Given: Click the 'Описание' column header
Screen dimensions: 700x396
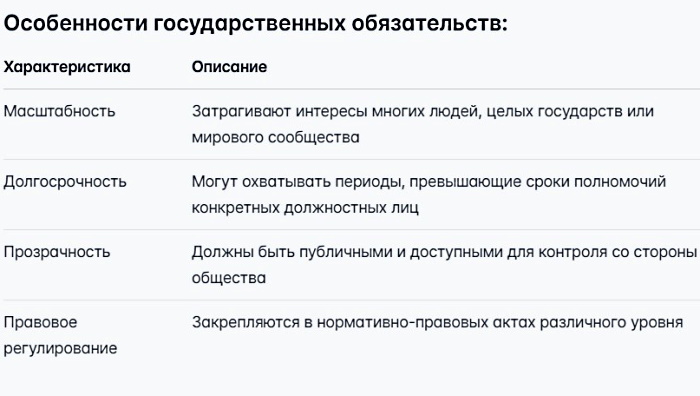Looking at the screenshot, I should click(229, 67).
